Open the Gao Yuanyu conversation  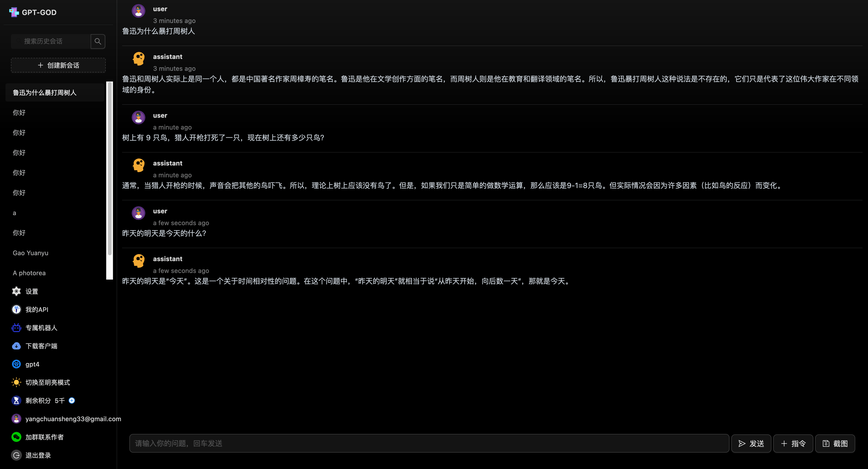pos(55,253)
